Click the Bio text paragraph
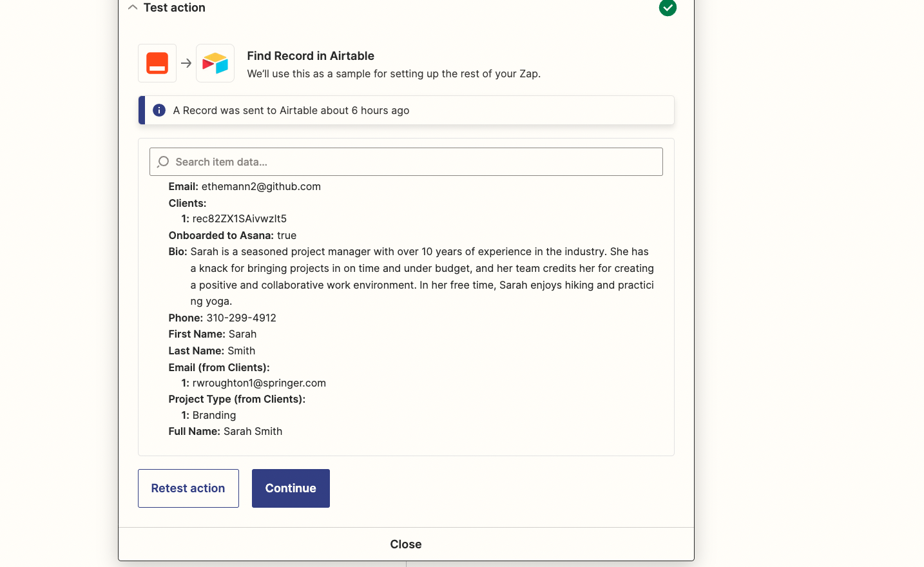Image resolution: width=924 pixels, height=567 pixels. tap(422, 276)
